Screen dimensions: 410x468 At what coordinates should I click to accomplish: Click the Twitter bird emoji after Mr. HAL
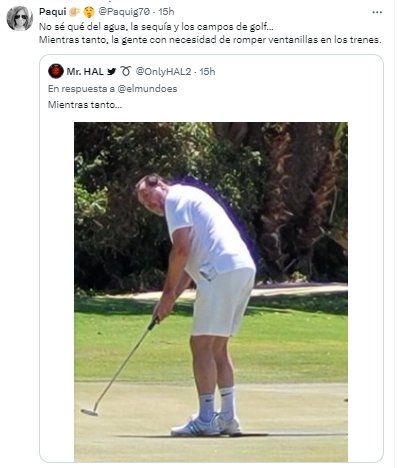pos(112,71)
